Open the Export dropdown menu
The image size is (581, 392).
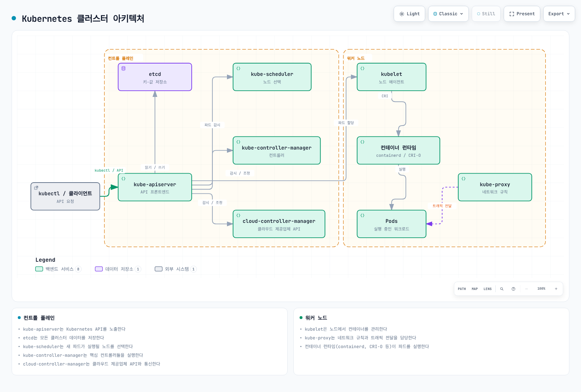(x=559, y=14)
